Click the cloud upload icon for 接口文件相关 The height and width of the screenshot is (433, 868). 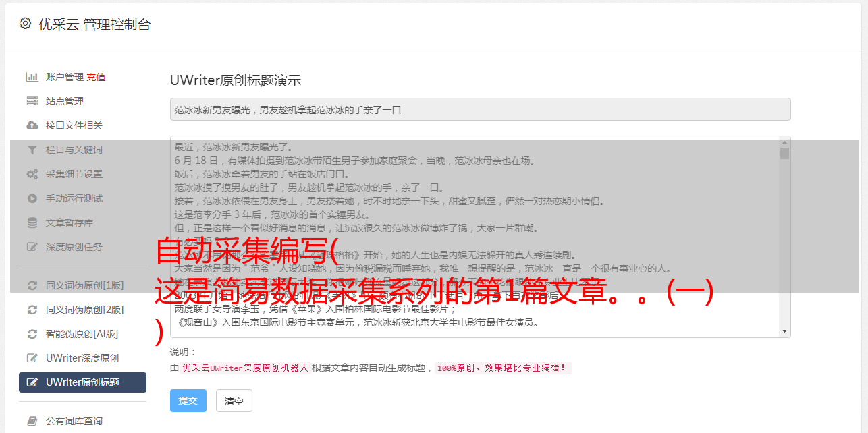[x=32, y=125]
